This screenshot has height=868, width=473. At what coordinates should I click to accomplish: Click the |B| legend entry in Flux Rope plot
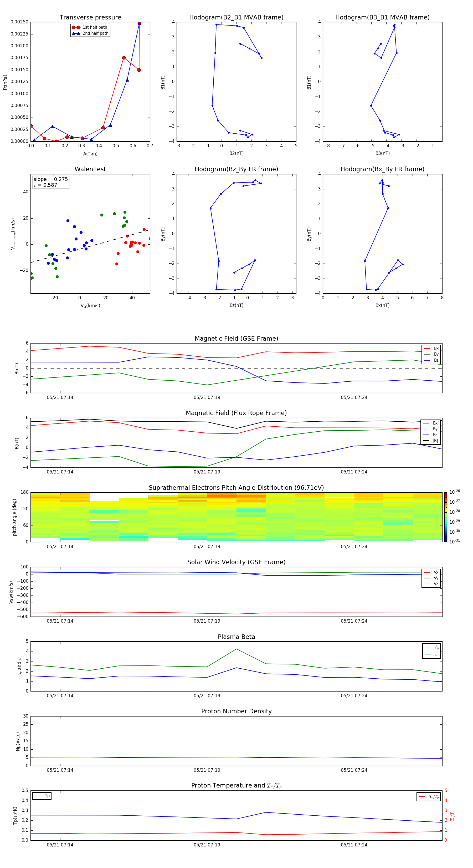431,441
